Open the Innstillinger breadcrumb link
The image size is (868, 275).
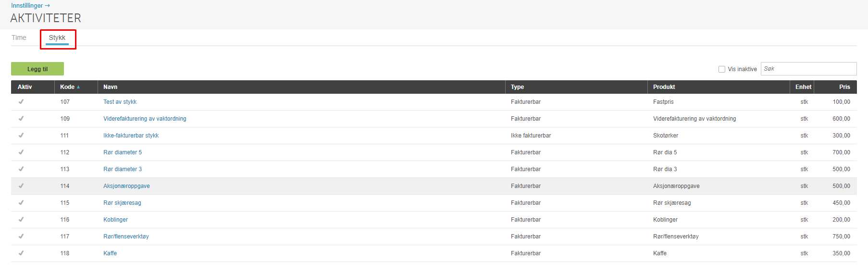(x=27, y=5)
